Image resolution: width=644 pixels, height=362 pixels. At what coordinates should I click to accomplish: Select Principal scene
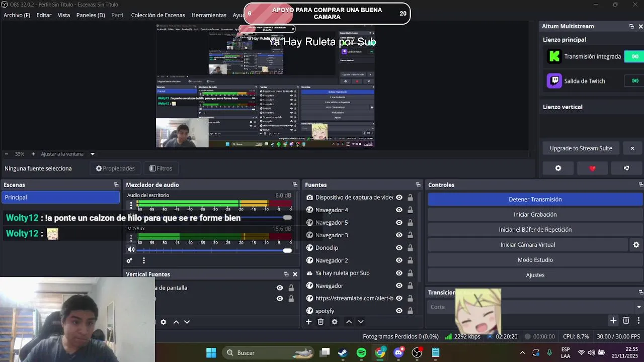click(60, 198)
